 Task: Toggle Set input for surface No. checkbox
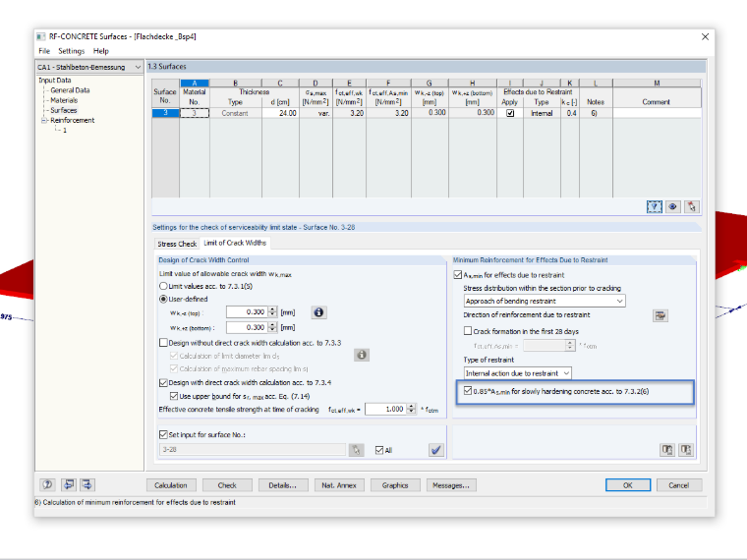point(163,434)
